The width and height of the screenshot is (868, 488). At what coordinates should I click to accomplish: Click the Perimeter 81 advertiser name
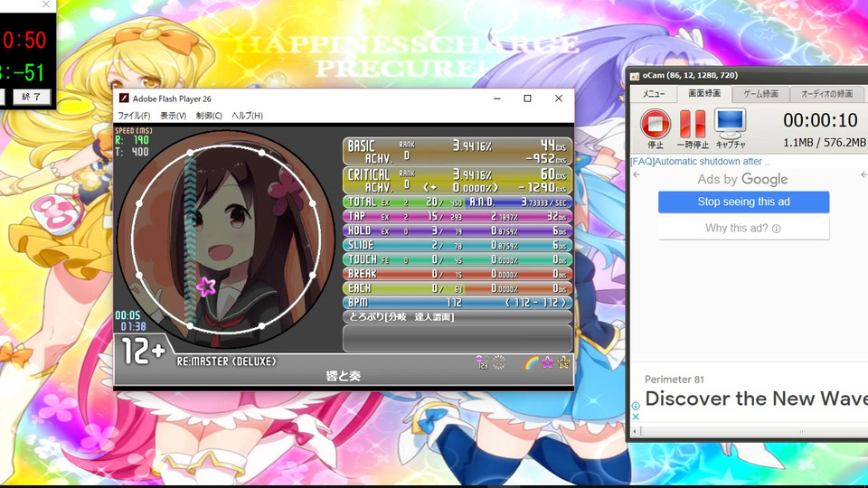tap(675, 380)
